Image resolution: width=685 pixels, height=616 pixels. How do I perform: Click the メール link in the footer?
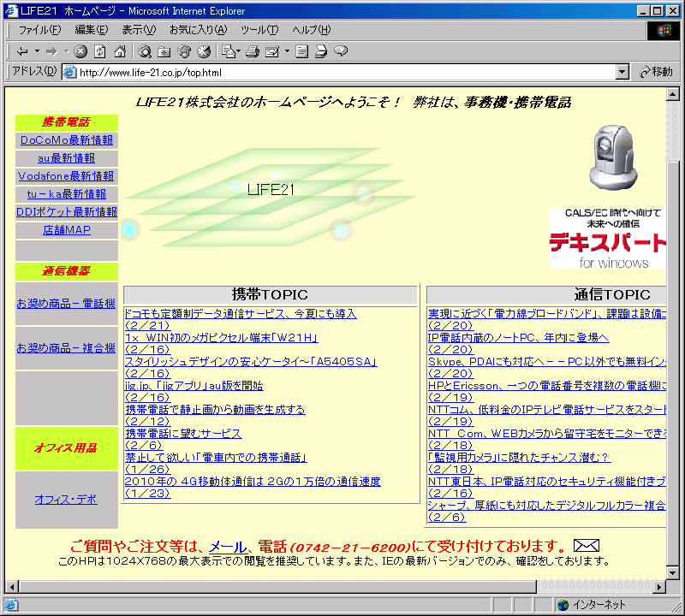(228, 546)
